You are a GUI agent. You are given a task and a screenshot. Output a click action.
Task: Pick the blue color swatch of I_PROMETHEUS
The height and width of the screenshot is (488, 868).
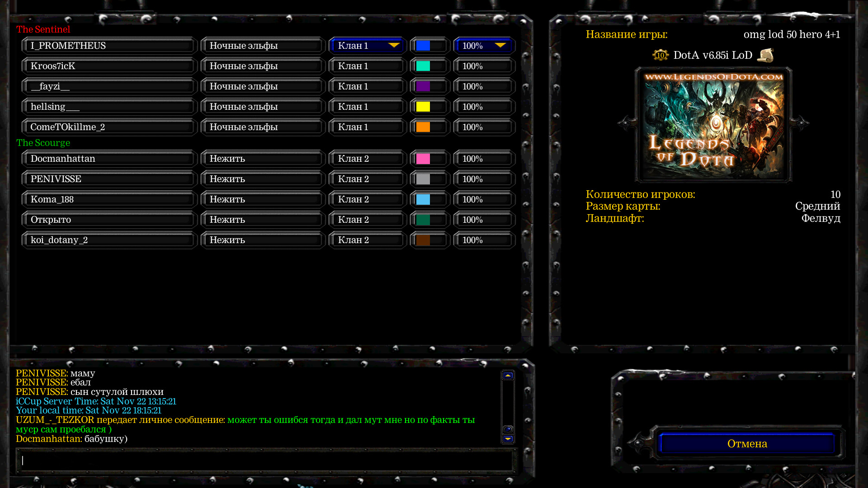coord(424,46)
